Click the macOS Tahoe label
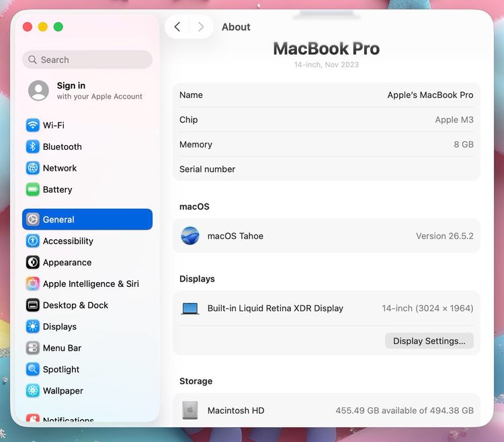Screen dimensions: 504x442 pyautogui.click(x=235, y=236)
